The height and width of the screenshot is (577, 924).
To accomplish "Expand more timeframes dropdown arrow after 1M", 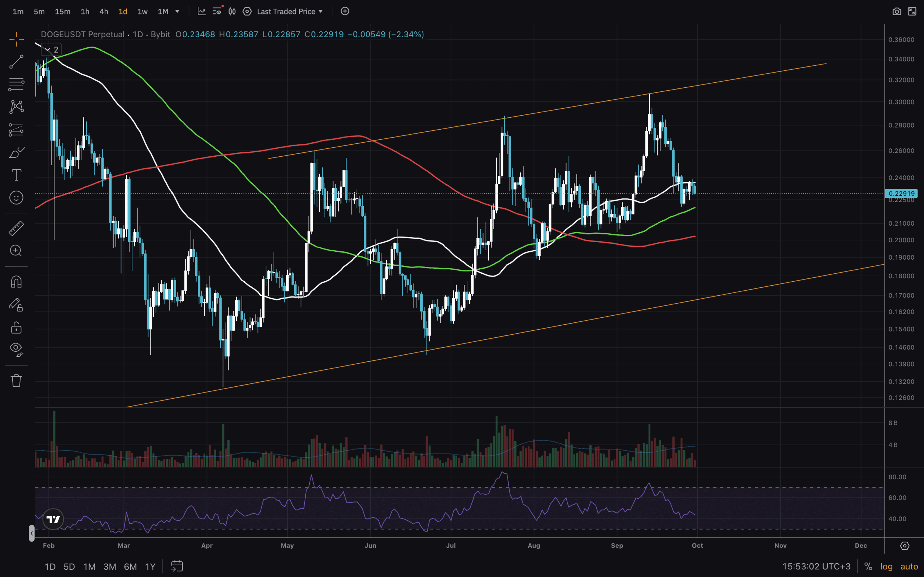I will point(177,12).
